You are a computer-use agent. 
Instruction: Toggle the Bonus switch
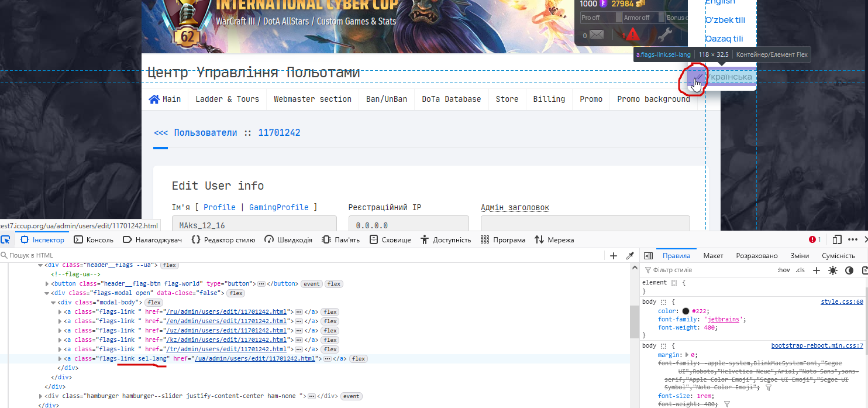click(677, 18)
